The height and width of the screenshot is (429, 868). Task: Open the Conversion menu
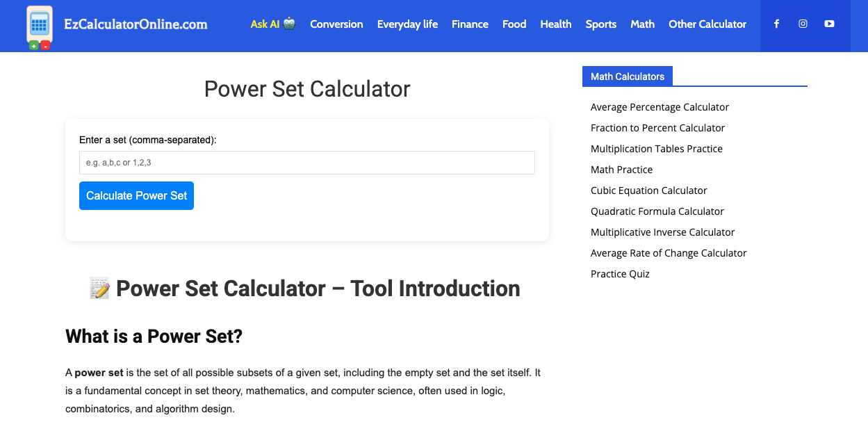(x=336, y=24)
